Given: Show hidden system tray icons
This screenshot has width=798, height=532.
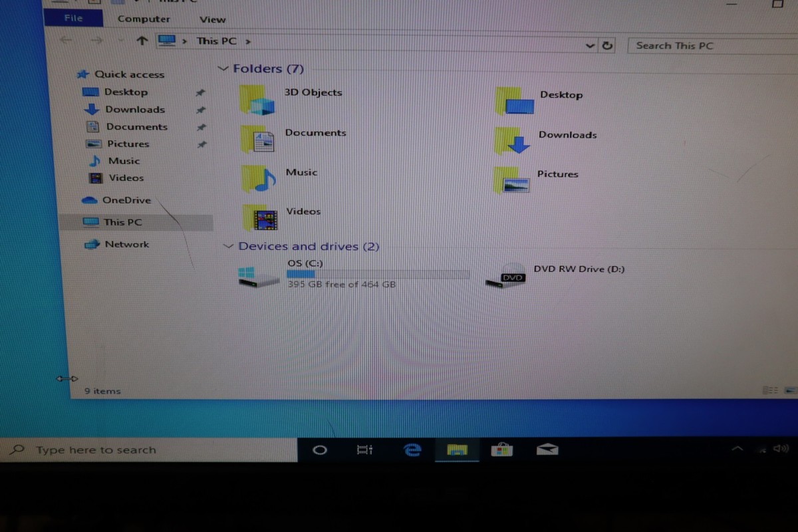Looking at the screenshot, I should [x=737, y=450].
